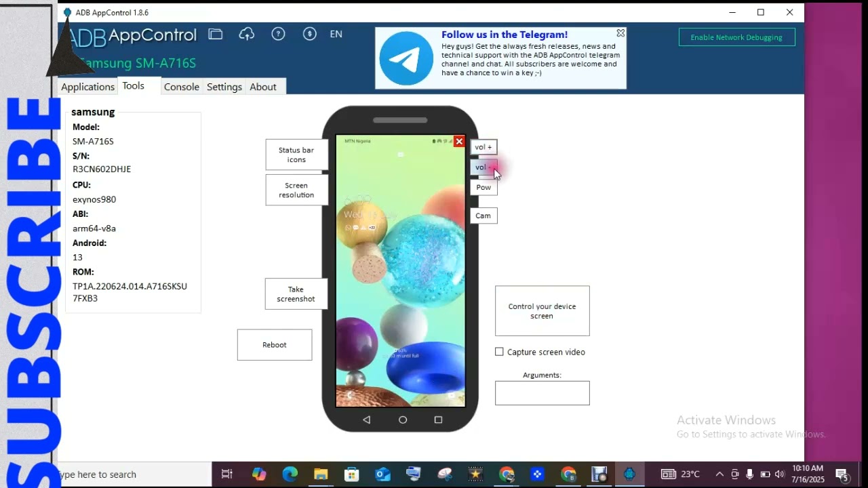This screenshot has height=488, width=868.
Task: Open Outlook from the taskbar
Action: pyautogui.click(x=383, y=474)
